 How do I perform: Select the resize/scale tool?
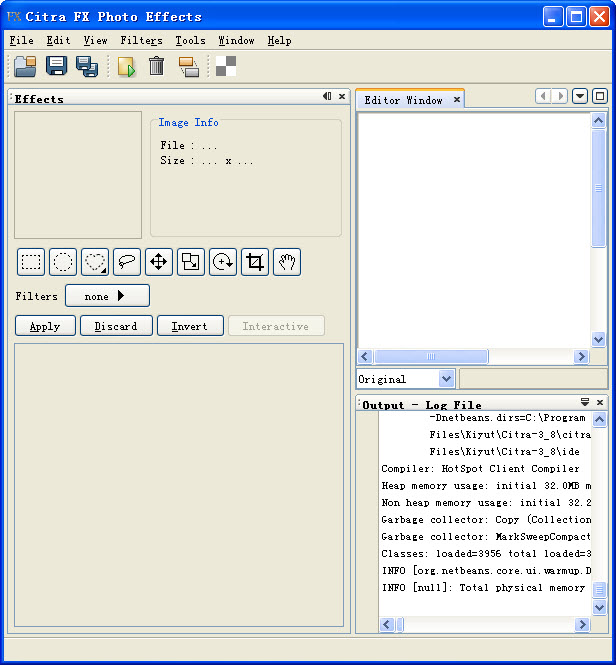pos(191,262)
